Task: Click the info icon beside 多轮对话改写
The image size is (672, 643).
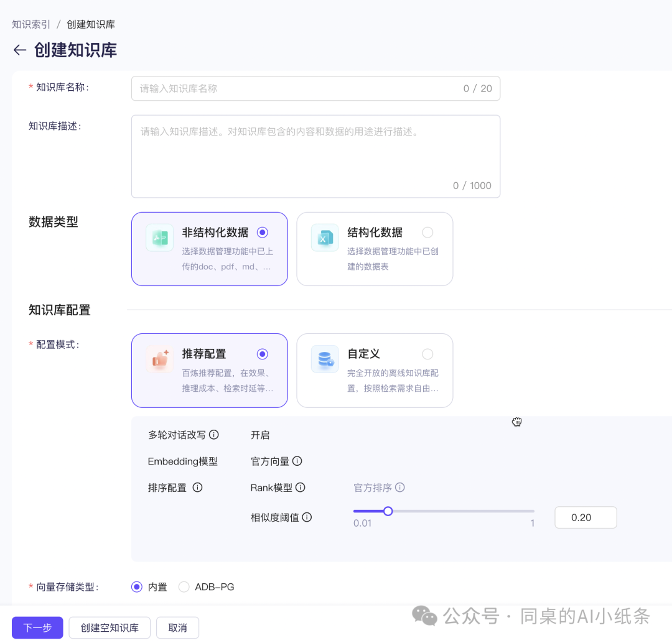Action: (214, 435)
